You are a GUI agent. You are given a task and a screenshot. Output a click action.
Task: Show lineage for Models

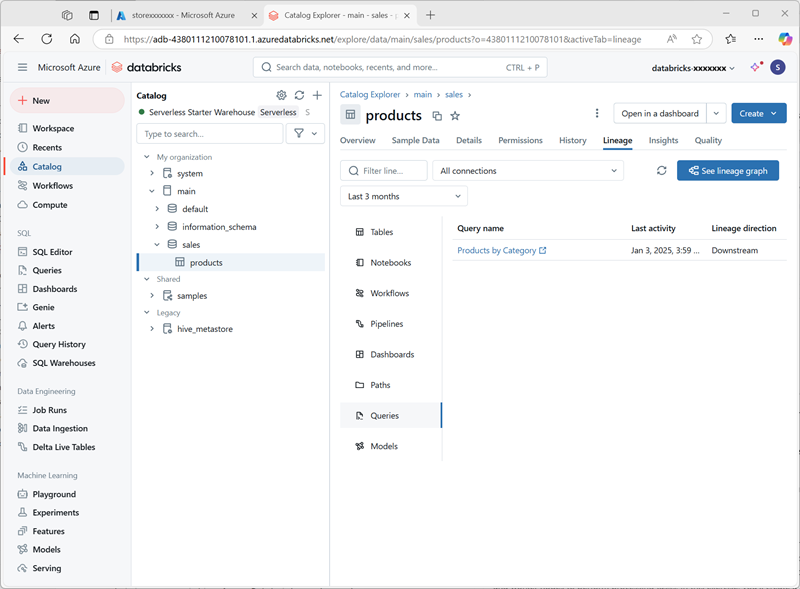click(390, 446)
